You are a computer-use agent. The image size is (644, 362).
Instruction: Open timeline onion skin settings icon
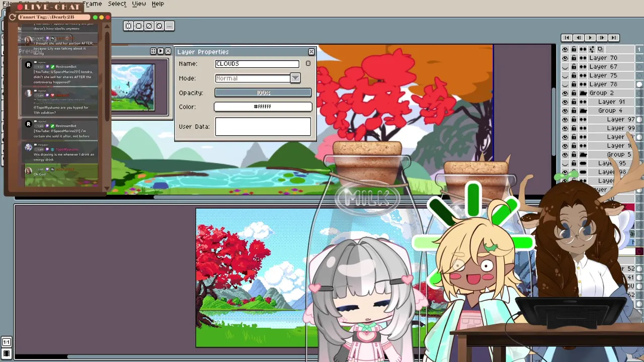[x=592, y=49]
